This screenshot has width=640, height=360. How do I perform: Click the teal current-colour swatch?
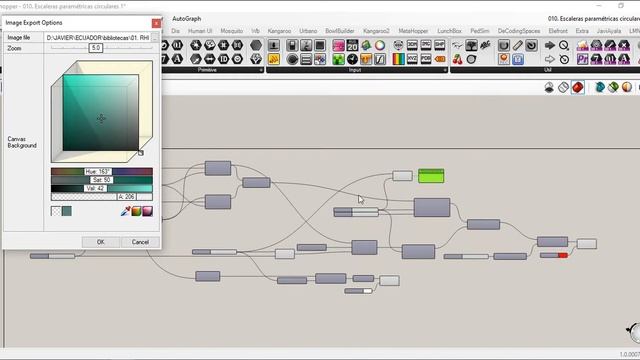(x=67, y=211)
